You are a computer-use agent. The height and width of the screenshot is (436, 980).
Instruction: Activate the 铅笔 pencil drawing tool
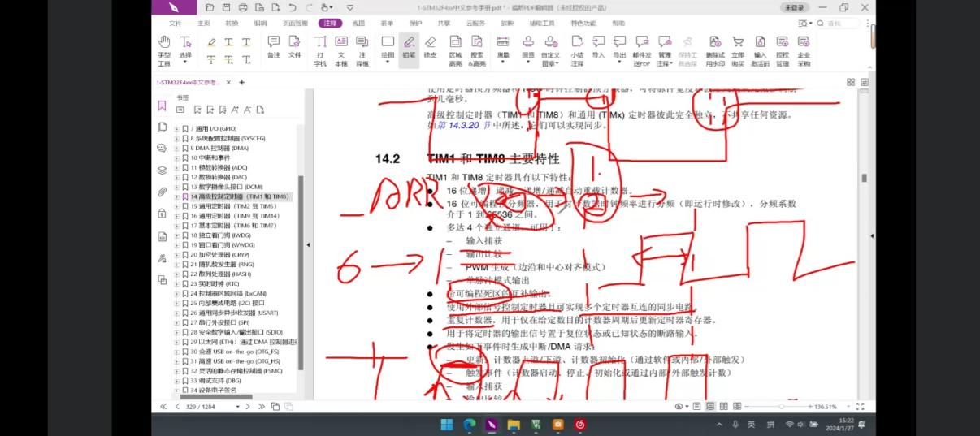[410, 50]
